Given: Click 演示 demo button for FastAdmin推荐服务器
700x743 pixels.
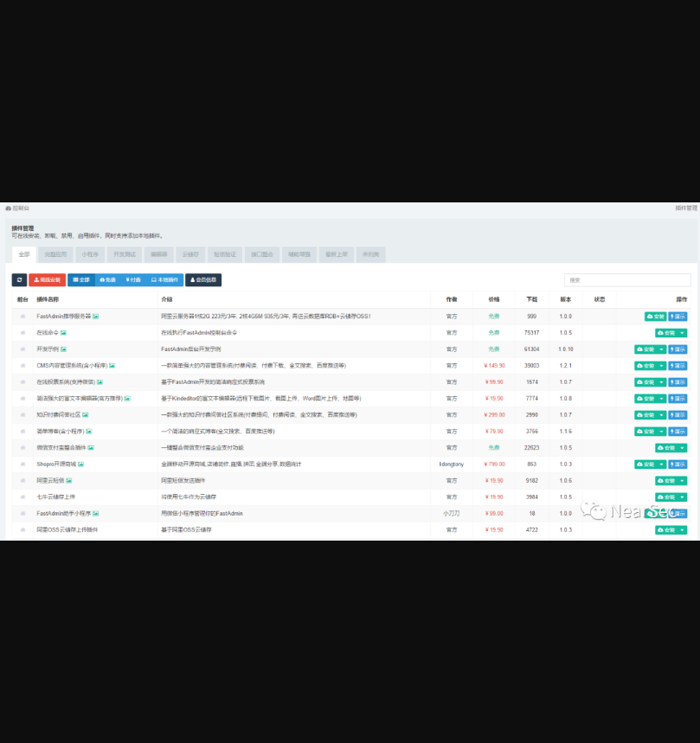Looking at the screenshot, I should point(678,317).
